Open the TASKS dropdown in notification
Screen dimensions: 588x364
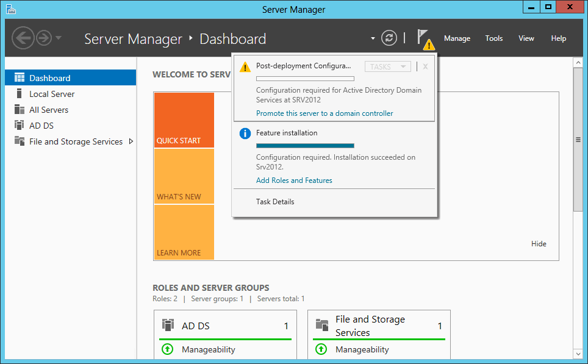(x=388, y=66)
